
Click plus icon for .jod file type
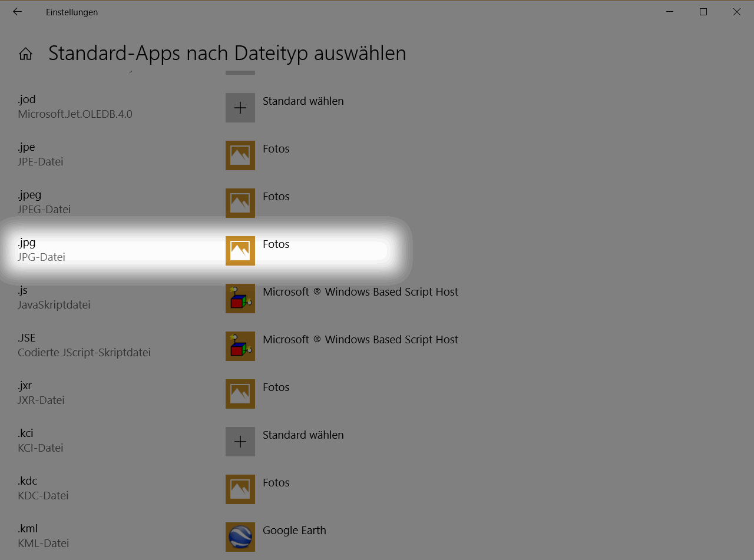pos(240,108)
